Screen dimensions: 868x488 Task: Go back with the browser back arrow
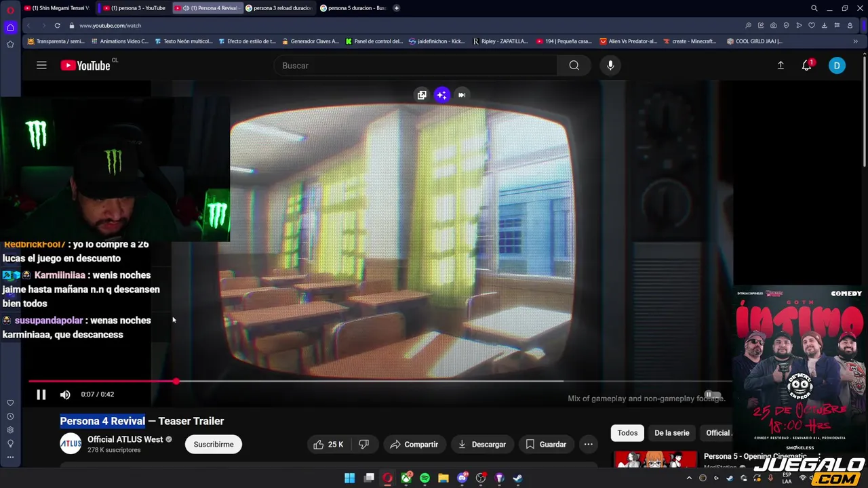(x=28, y=25)
